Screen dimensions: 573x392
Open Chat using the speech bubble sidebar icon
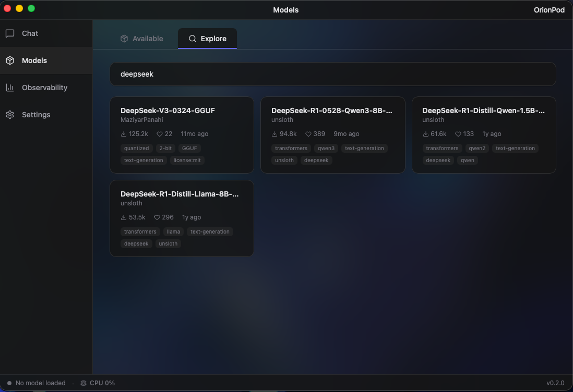pyautogui.click(x=11, y=33)
